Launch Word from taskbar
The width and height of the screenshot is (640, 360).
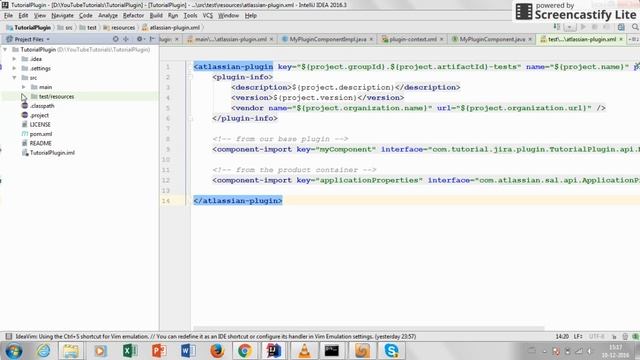pyautogui.click(x=188, y=351)
